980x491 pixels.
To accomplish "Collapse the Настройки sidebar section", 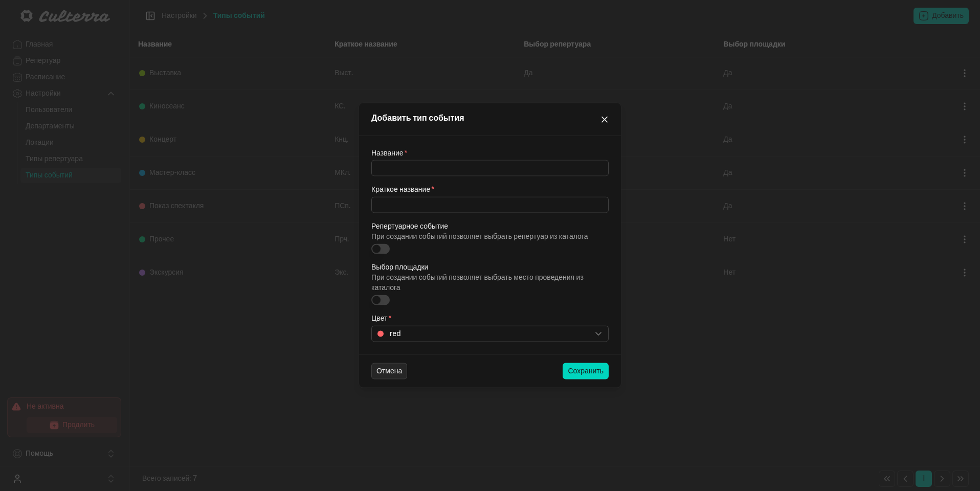I will coord(110,94).
